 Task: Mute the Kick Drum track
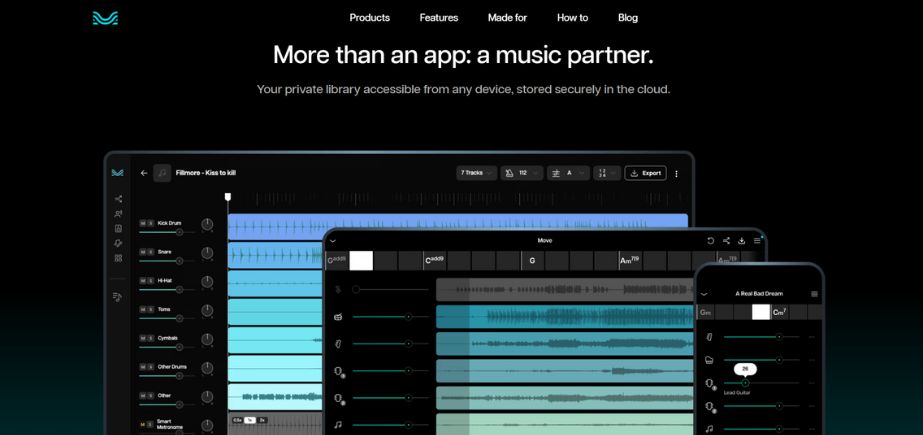point(142,223)
